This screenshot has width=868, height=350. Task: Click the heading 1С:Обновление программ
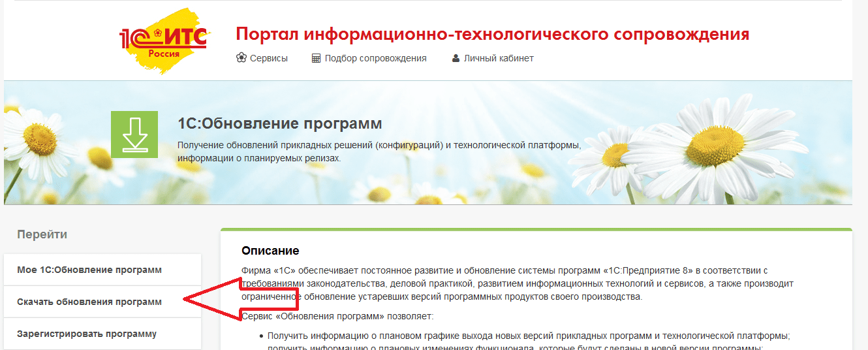279,123
